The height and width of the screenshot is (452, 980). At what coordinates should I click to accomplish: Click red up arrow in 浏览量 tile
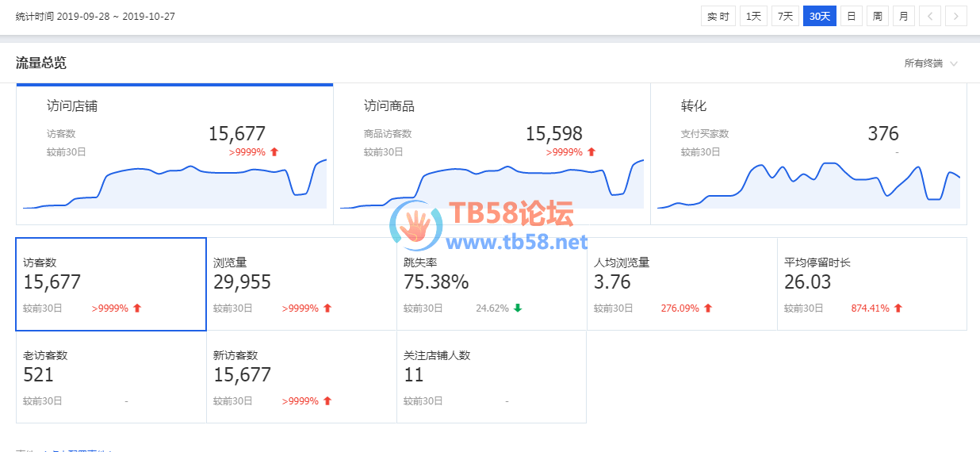pos(327,308)
